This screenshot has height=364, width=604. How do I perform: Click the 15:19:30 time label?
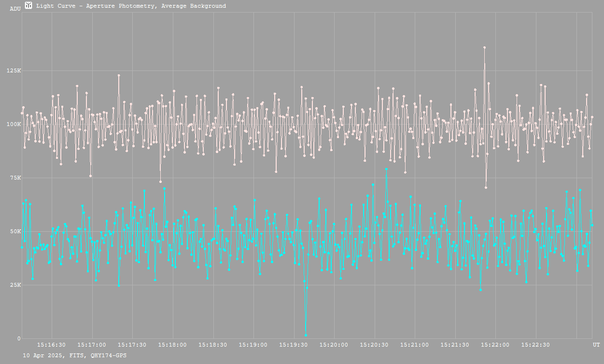pos(294,345)
